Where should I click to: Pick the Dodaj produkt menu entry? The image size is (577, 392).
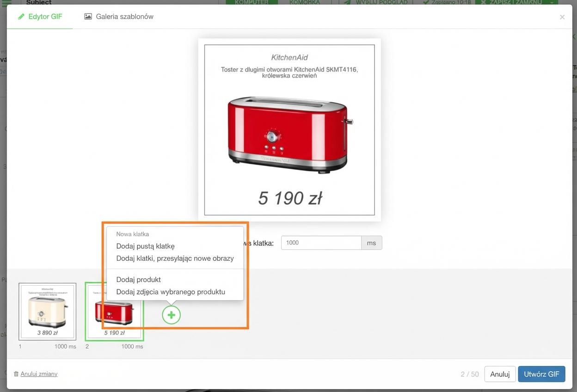138,280
